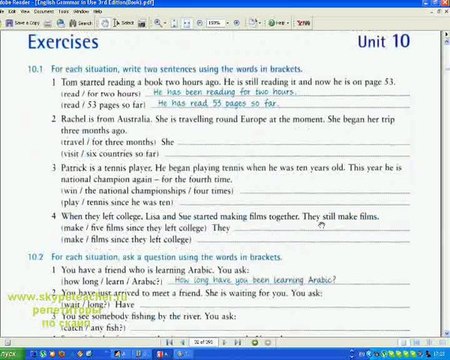Click the Save a Copy toolbar button
Image resolution: width=450 pixels, height=360 pixels.
click(x=23, y=23)
